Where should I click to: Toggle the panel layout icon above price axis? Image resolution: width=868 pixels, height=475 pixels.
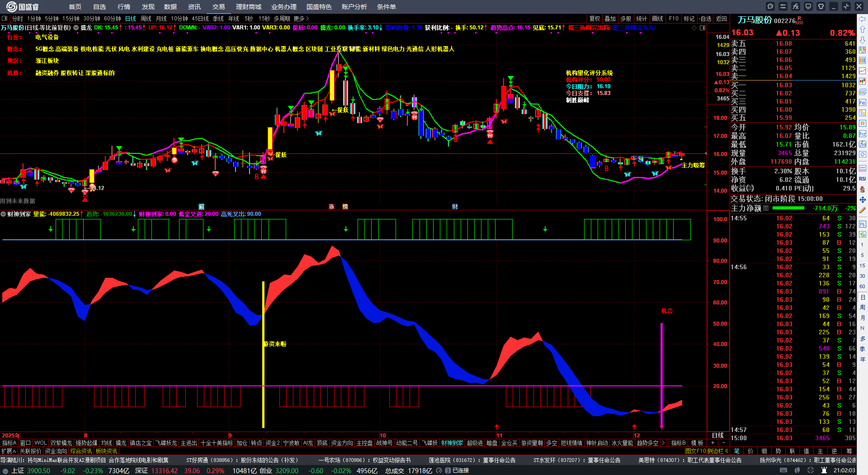pyautogui.click(x=703, y=28)
